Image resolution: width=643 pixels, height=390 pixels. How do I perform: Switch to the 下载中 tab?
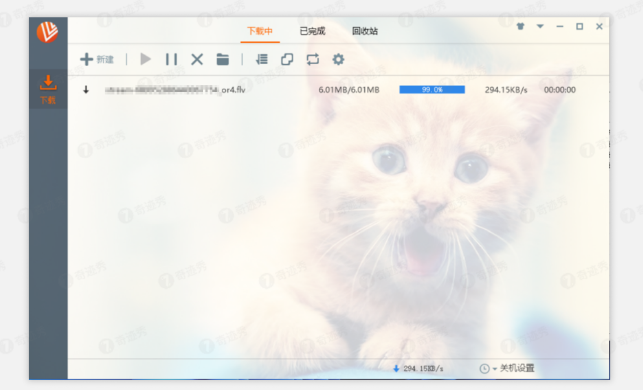260,31
